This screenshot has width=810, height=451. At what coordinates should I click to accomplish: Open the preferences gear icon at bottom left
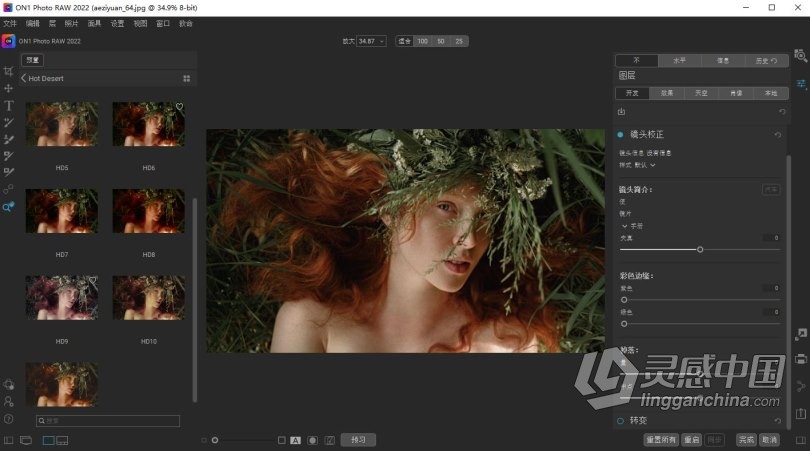pos(8,384)
